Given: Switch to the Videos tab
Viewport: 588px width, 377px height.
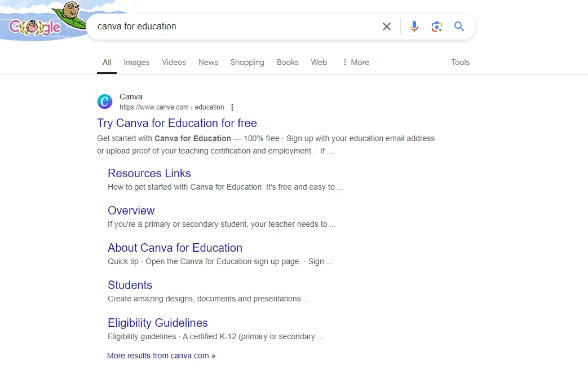Looking at the screenshot, I should 174,62.
